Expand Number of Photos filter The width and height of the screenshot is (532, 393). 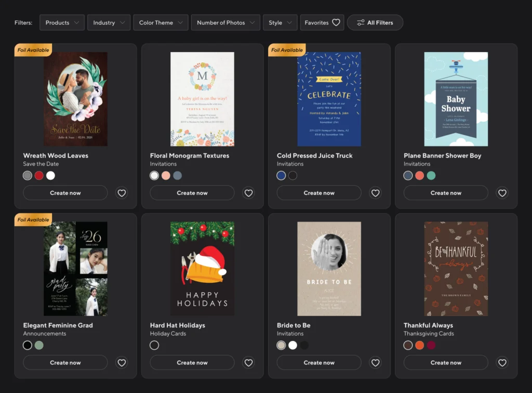225,23
